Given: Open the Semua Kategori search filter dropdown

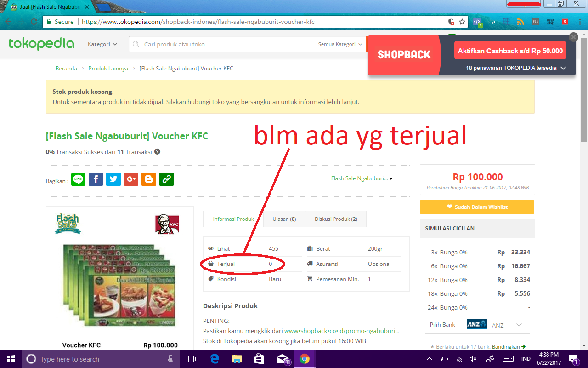Looking at the screenshot, I should (340, 44).
